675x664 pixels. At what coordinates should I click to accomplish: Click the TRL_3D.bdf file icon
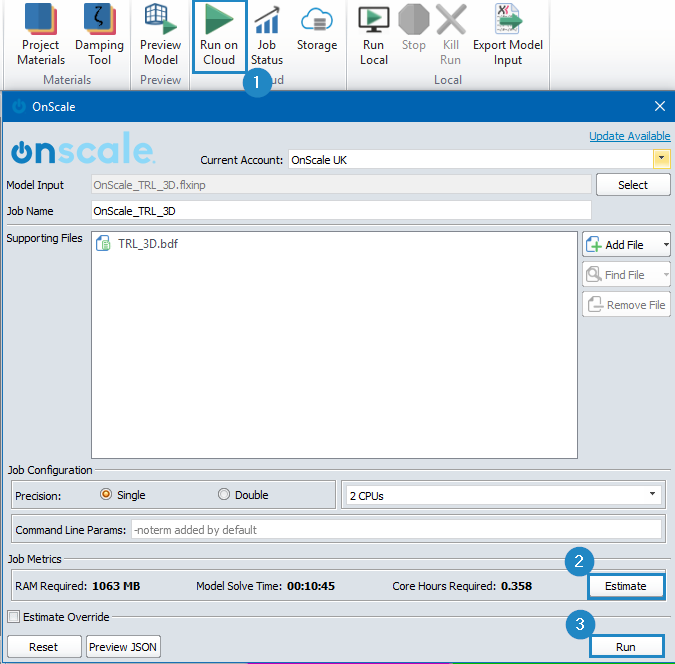point(103,243)
